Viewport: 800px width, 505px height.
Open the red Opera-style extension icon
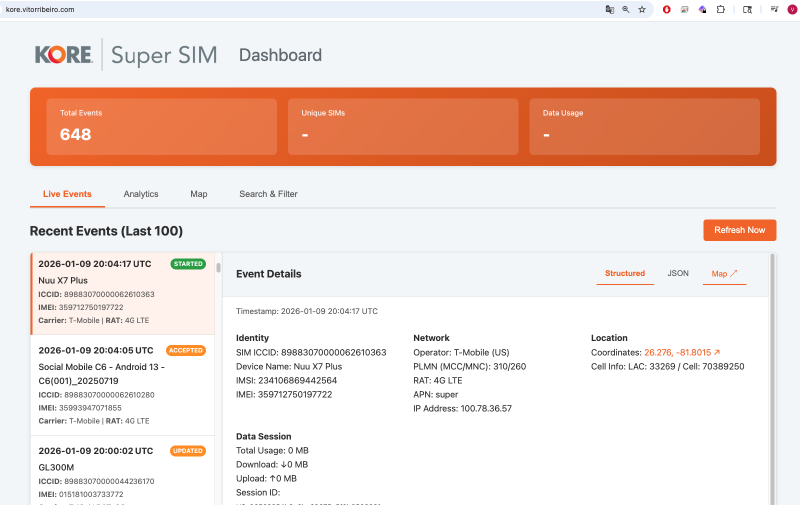point(666,9)
